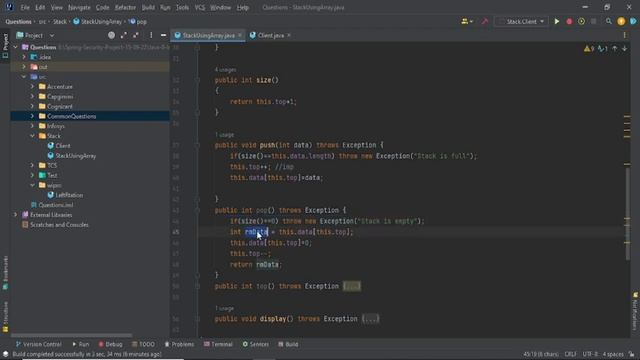This screenshot has width=640, height=360.
Task: Select StackUsingArray file in tree
Action: coord(76,156)
